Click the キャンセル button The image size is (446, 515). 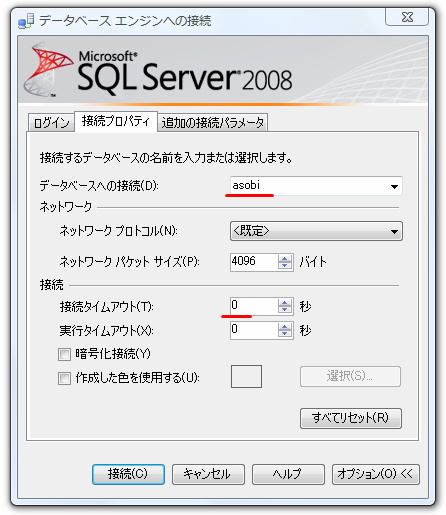tap(208, 474)
